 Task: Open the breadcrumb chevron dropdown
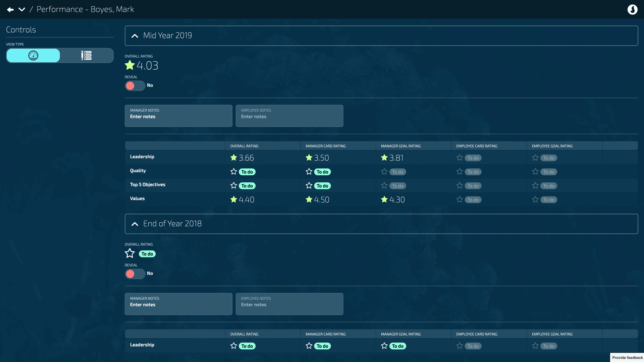[22, 9]
